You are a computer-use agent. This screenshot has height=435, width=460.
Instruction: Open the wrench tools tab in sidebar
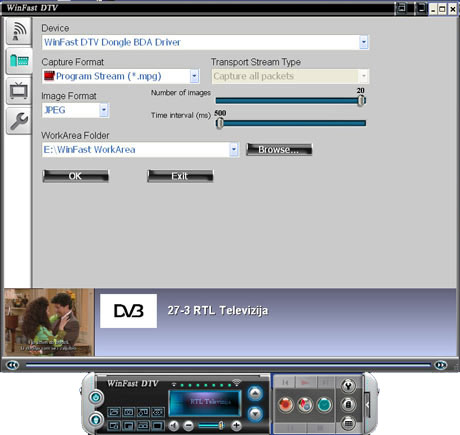tap(19, 121)
